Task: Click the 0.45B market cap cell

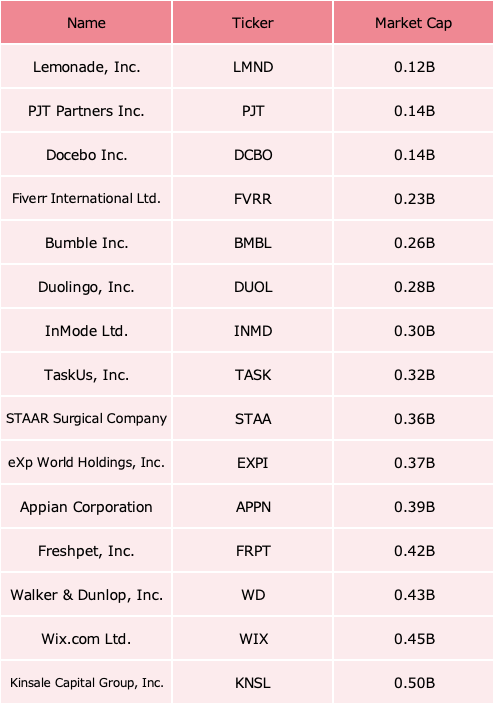Action: pyautogui.click(x=413, y=639)
